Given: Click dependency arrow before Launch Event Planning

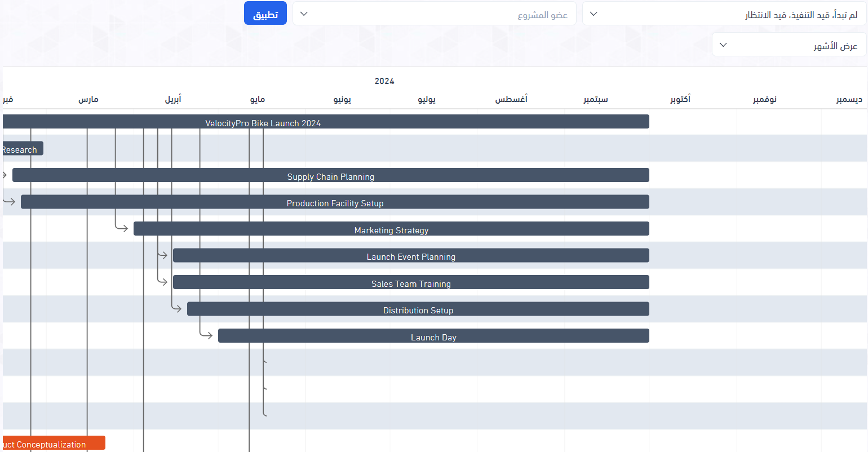Looking at the screenshot, I should click(x=163, y=255).
